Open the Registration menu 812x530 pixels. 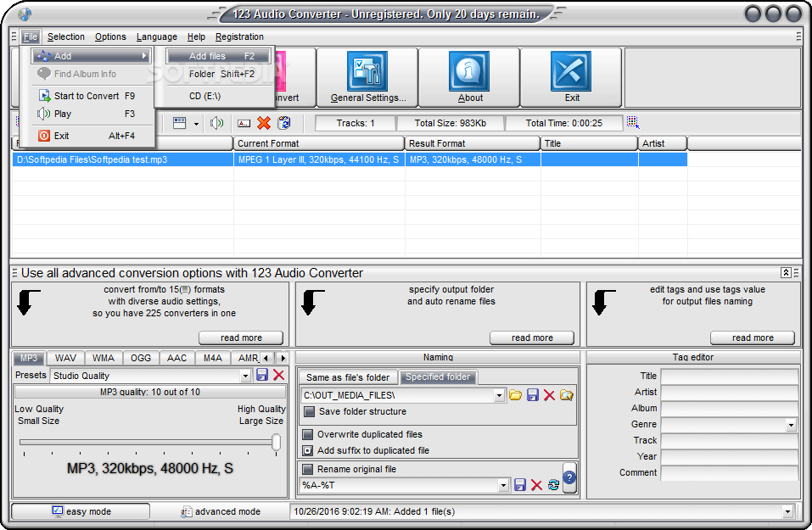239,36
